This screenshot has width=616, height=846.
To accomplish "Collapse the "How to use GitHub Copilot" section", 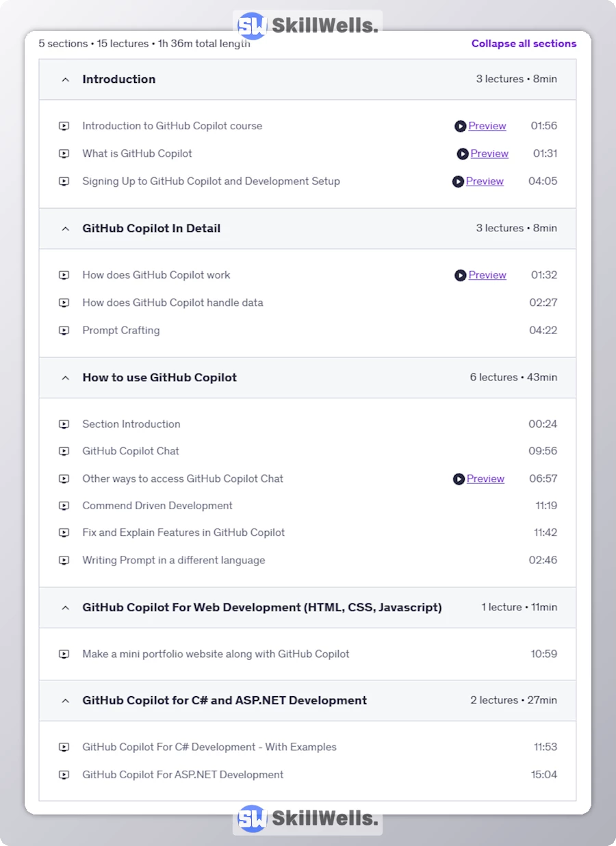I will (x=65, y=377).
